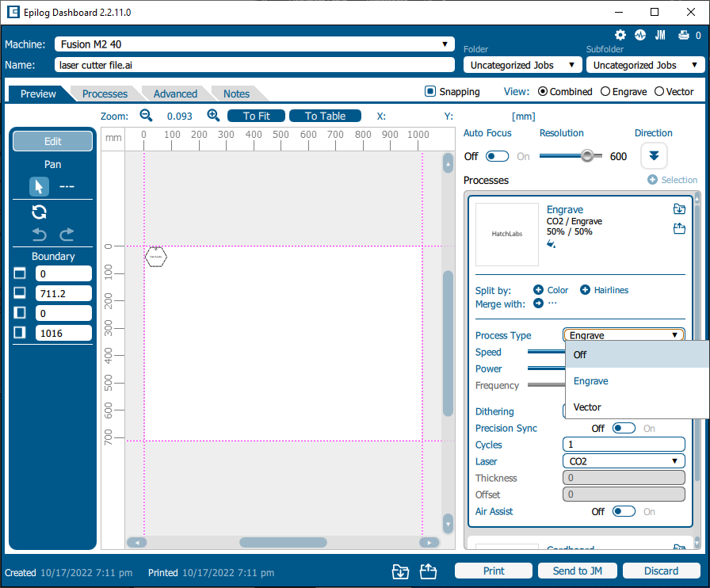Turn on the Auto Focus switch
The image size is (710, 588).
[x=498, y=157]
